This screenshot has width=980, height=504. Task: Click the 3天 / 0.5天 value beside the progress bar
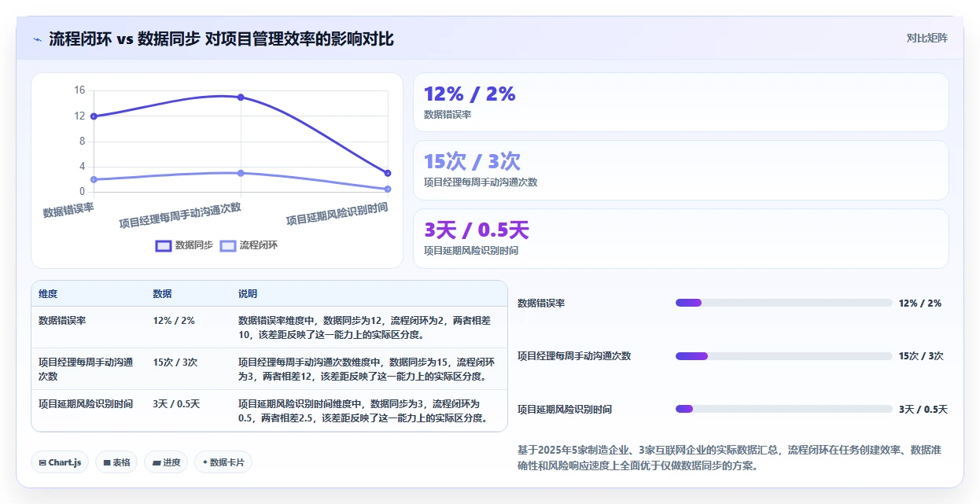(923, 410)
